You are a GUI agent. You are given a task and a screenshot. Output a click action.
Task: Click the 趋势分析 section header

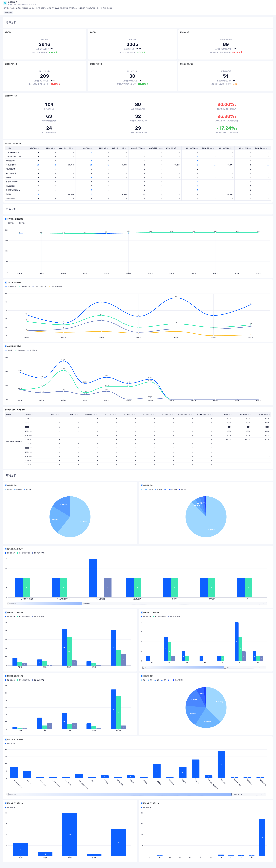click(11, 209)
